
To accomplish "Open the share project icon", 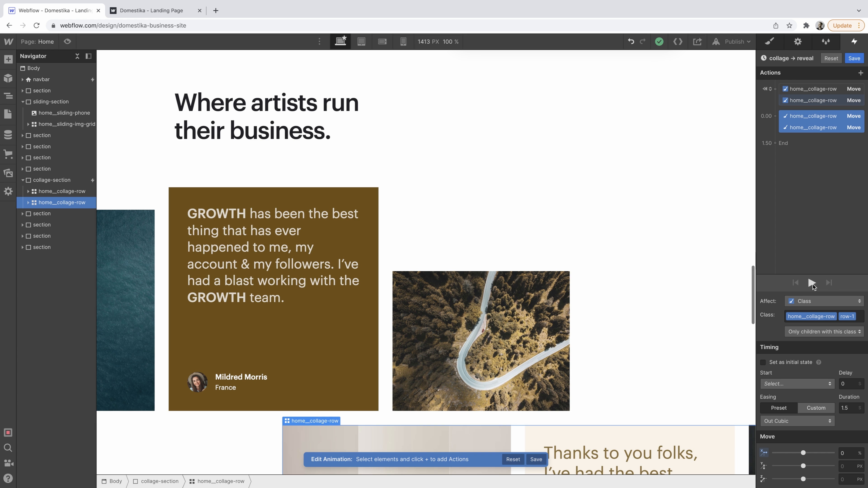I will pos(697,41).
